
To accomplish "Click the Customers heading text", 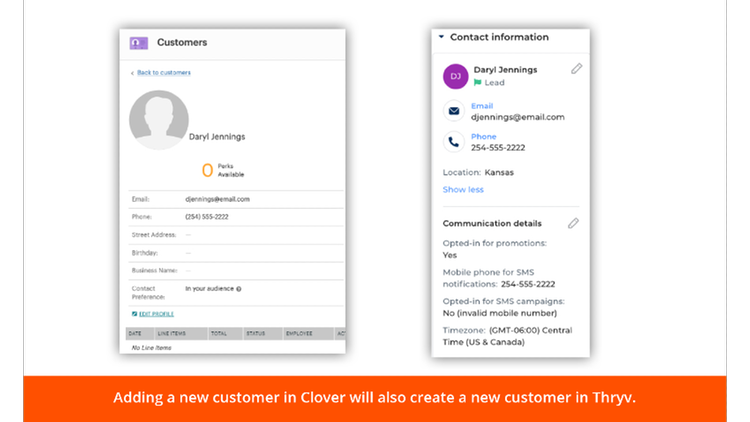I will coord(182,43).
